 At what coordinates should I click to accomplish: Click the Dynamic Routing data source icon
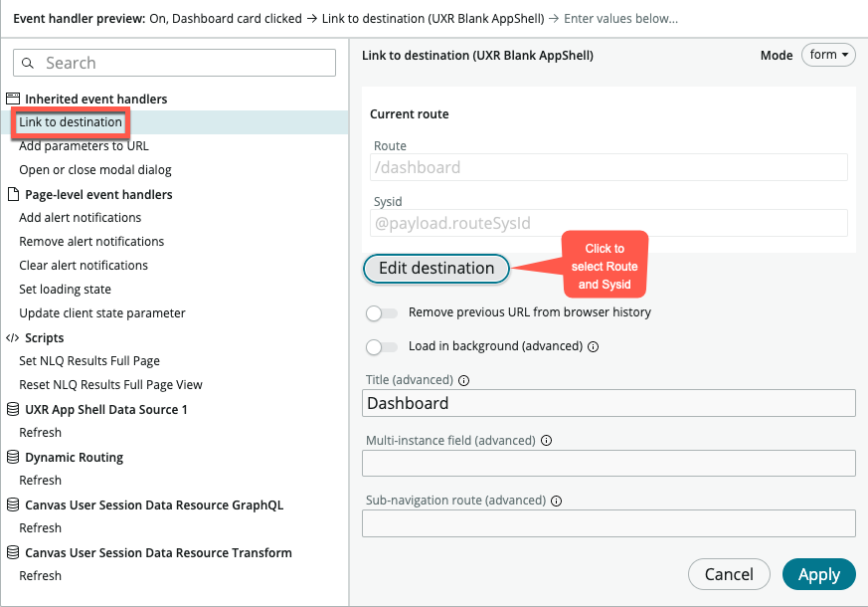point(13,457)
